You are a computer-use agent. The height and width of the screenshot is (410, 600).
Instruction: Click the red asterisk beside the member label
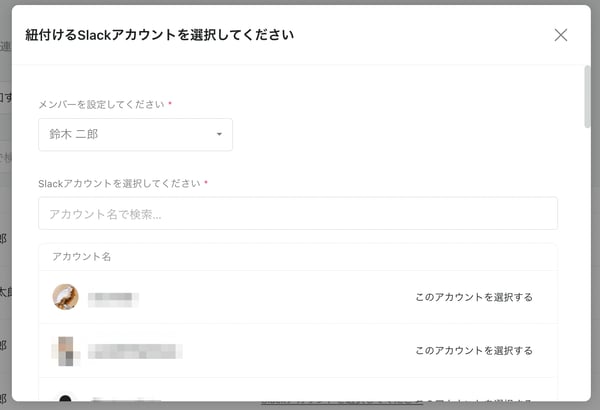tap(170, 104)
